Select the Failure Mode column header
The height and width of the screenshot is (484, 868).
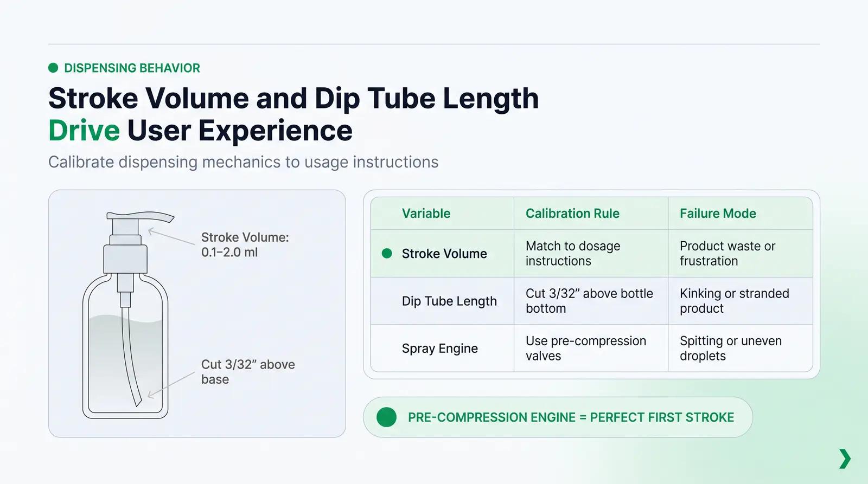click(x=718, y=214)
